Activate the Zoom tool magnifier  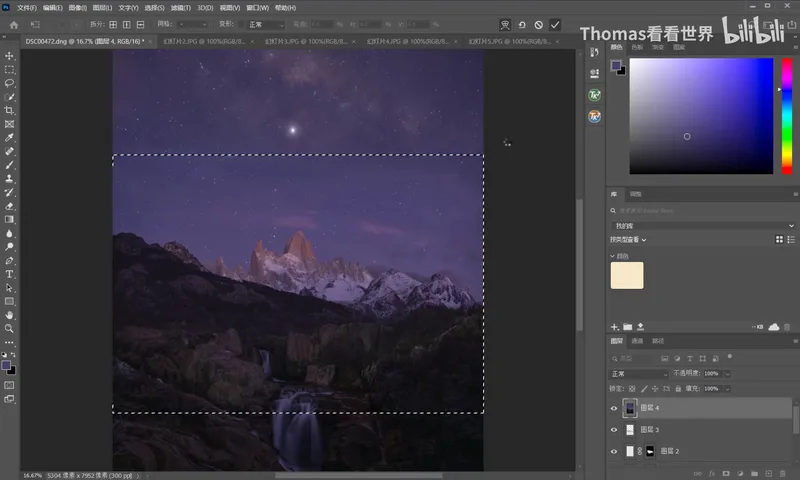pyautogui.click(x=9, y=329)
